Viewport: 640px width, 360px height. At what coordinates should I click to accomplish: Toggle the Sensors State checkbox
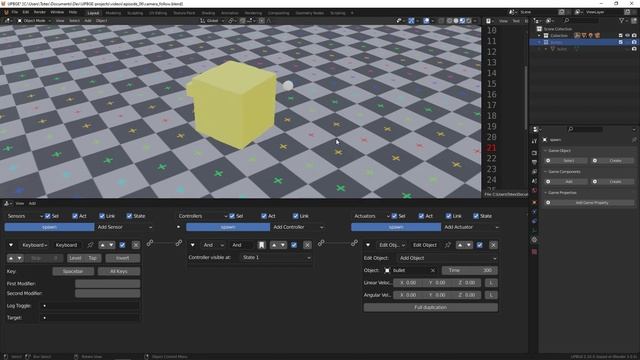pos(129,216)
